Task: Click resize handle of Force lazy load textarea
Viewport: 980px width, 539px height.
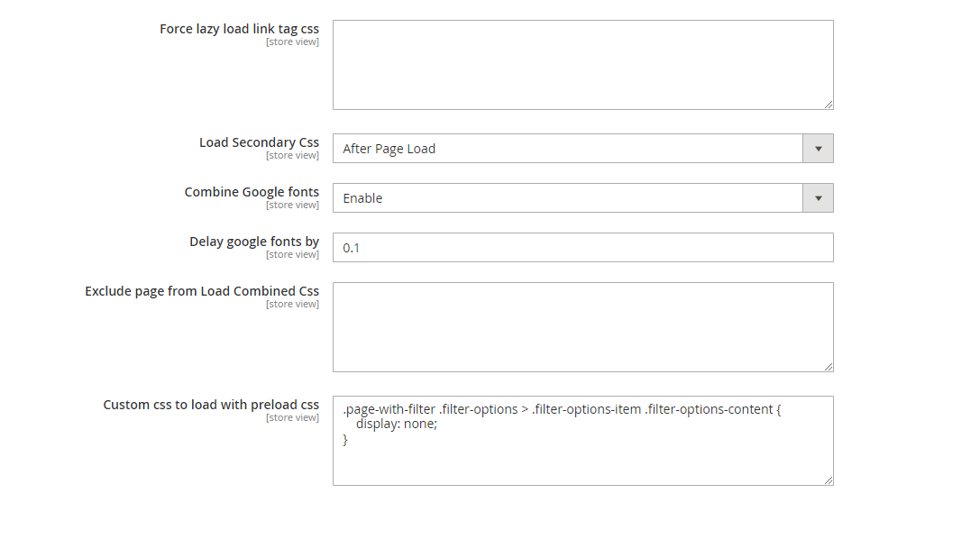Action: coord(828,105)
